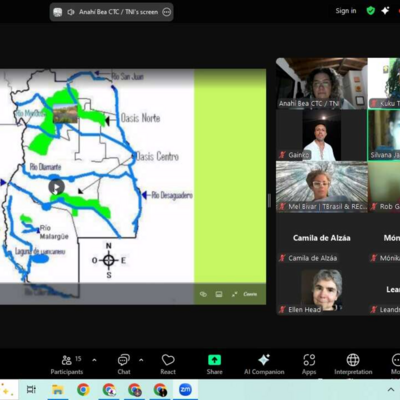Click the green encryption shield icon
The image size is (400, 400).
(x=370, y=11)
